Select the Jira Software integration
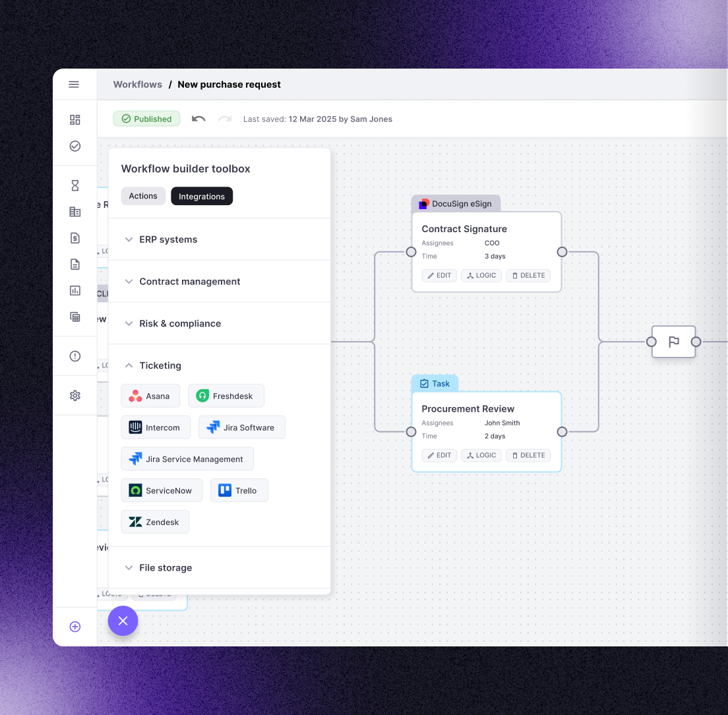The height and width of the screenshot is (715, 728). [x=242, y=427]
